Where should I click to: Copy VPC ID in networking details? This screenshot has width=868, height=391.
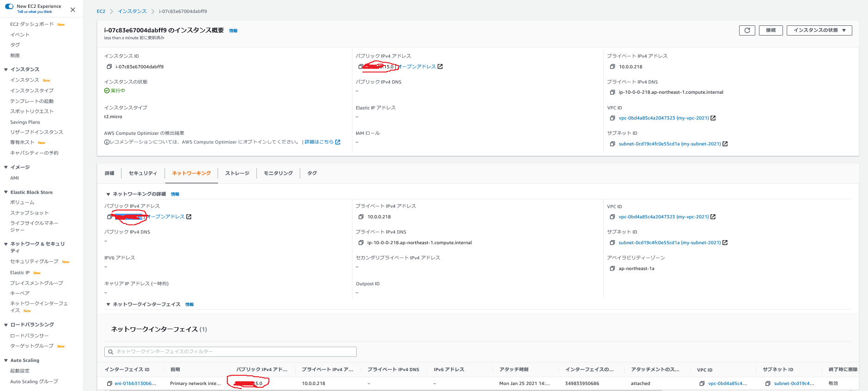click(613, 217)
